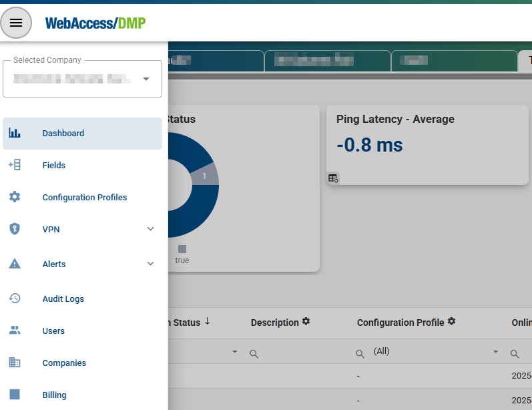
Task: Open the Selected Company dropdown
Action: pyautogui.click(x=146, y=79)
